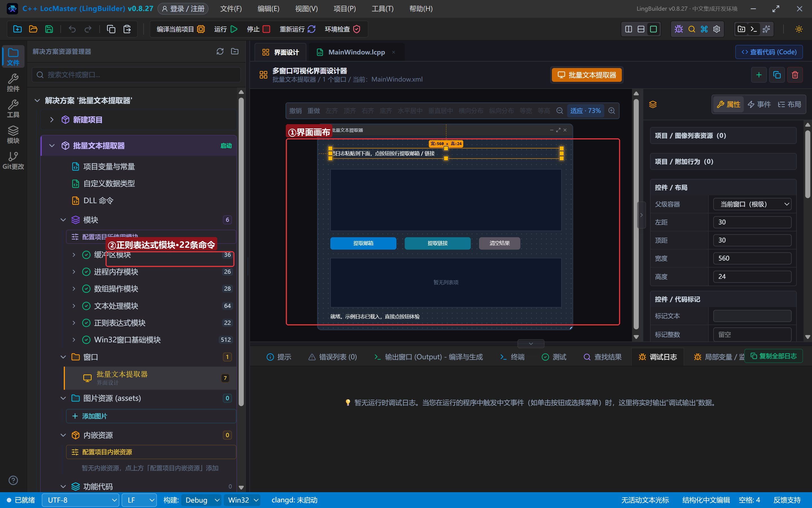Toggle the 缓冲区模块 enabled check circle
The height and width of the screenshot is (508, 812).
point(86,255)
